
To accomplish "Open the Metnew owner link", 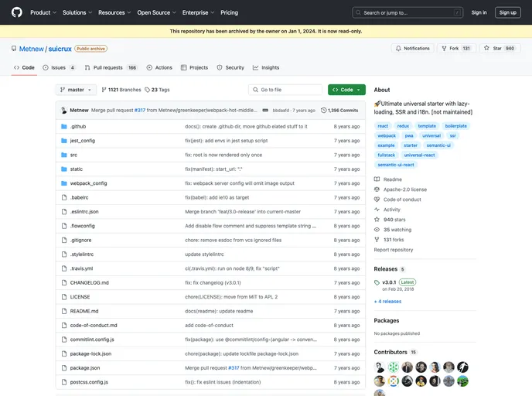I will point(31,49).
